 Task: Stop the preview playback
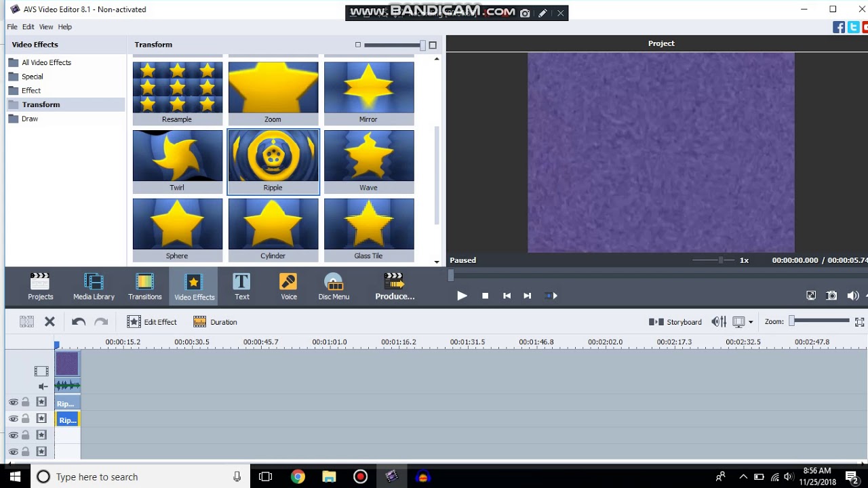[485, 296]
